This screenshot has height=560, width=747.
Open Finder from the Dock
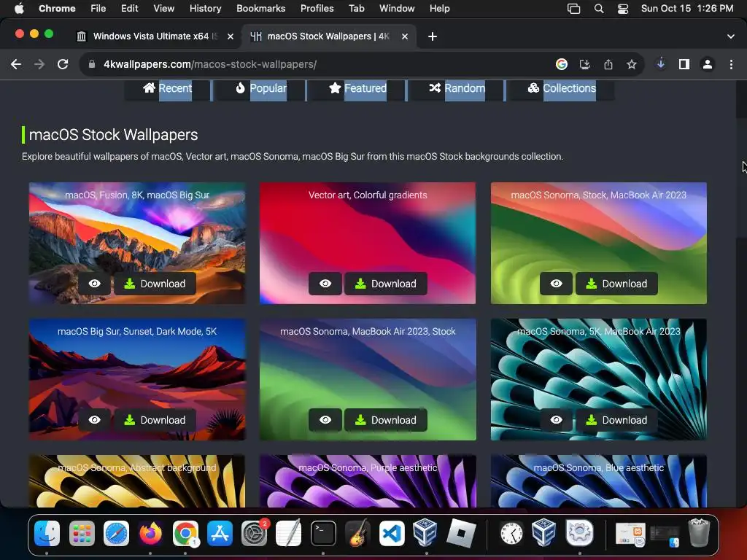click(x=47, y=533)
